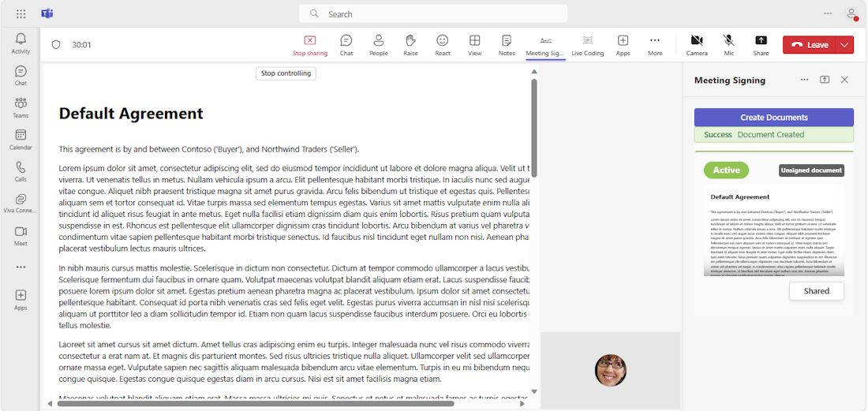Click Stop controlling button
The width and height of the screenshot is (868, 411).
[286, 73]
